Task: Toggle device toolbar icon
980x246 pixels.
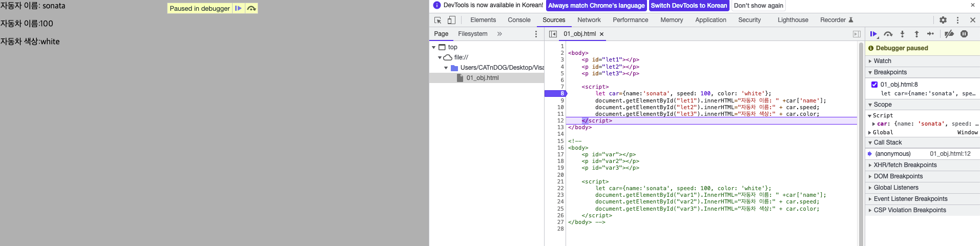Action: pyautogui.click(x=451, y=20)
